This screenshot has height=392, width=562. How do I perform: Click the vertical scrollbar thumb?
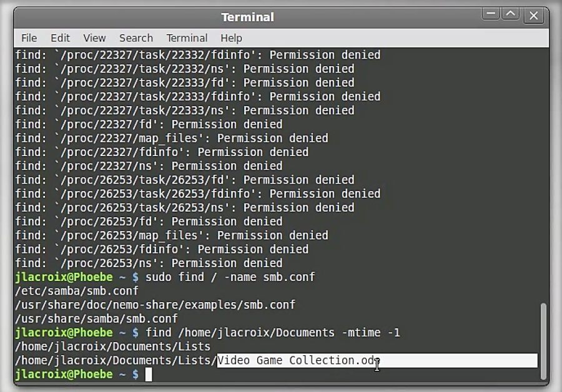543,341
